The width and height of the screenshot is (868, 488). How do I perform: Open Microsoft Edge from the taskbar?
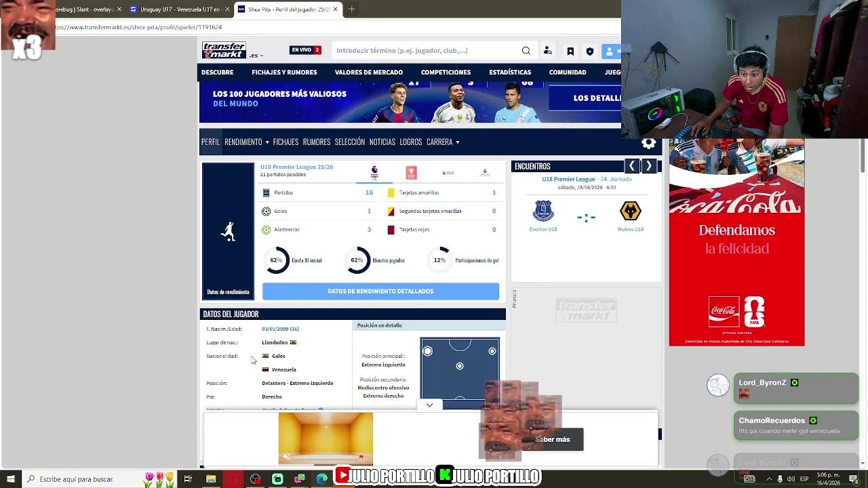322,479
